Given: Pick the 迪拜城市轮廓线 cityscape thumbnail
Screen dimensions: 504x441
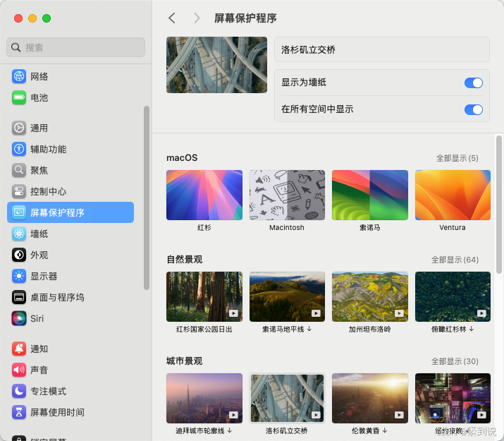Looking at the screenshot, I should coord(204,398).
